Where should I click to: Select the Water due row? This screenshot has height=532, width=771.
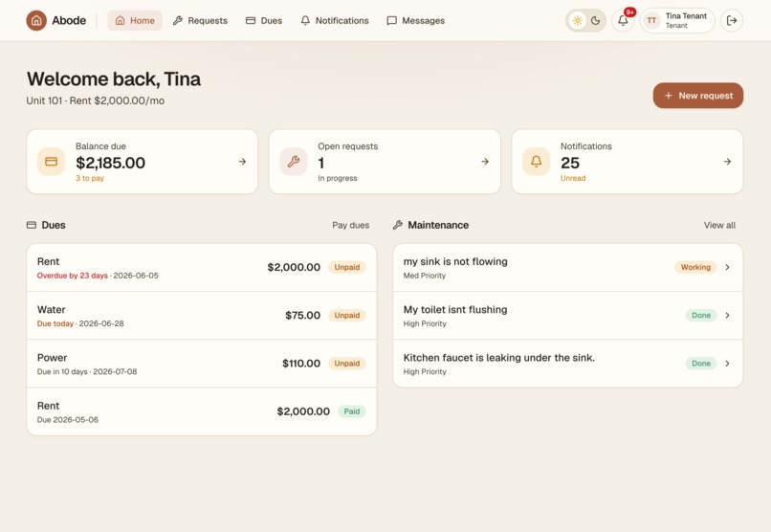point(202,316)
